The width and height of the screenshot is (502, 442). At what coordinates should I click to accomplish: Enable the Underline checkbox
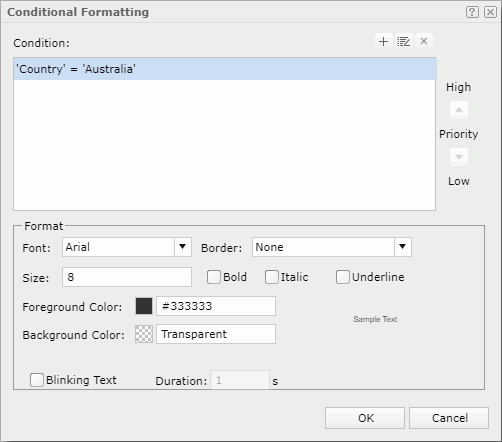tap(343, 277)
